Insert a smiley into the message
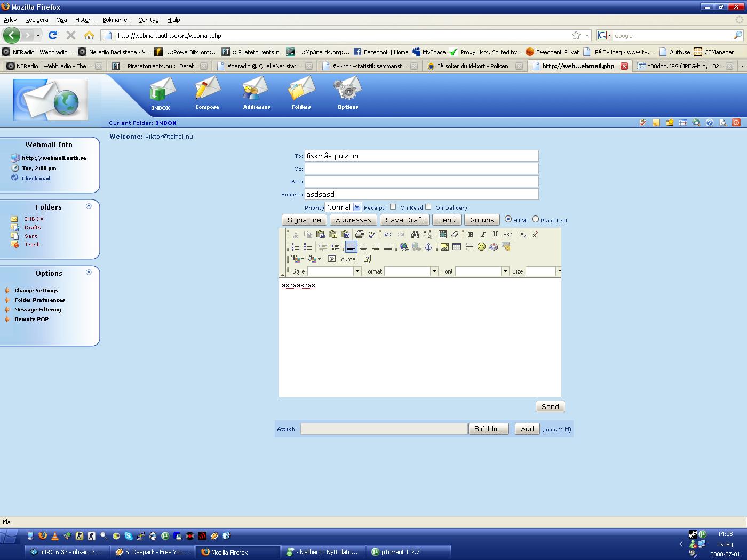Image resolution: width=747 pixels, height=560 pixels. tap(481, 247)
